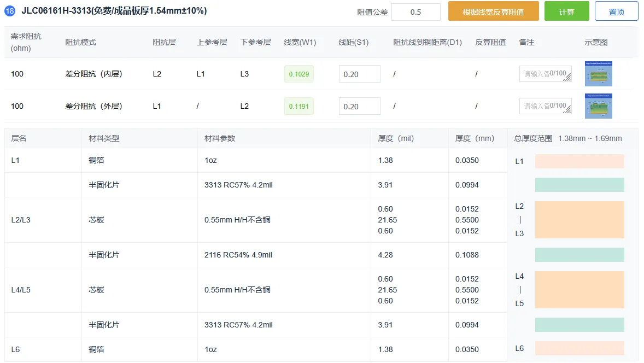The image size is (644, 363).
Task: Click the 备注 textbox in the 内层 row
Action: click(x=546, y=74)
